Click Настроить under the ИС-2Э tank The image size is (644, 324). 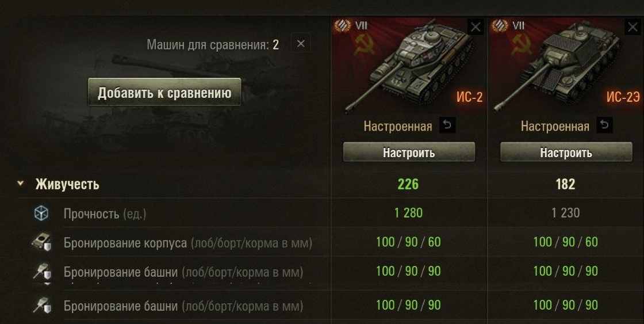[566, 153]
